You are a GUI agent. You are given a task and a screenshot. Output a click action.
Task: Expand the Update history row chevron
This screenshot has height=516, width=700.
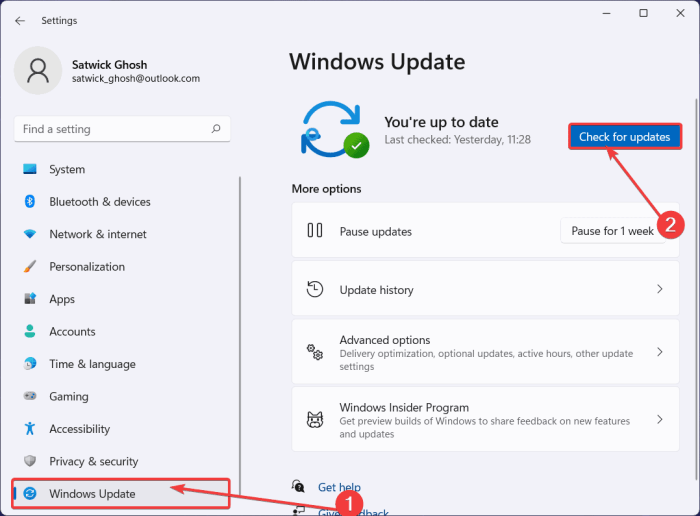pos(659,289)
